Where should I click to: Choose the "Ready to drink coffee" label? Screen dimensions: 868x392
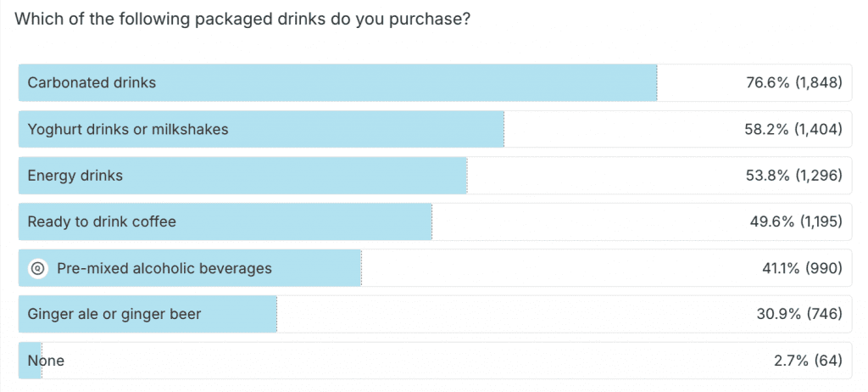point(102,221)
